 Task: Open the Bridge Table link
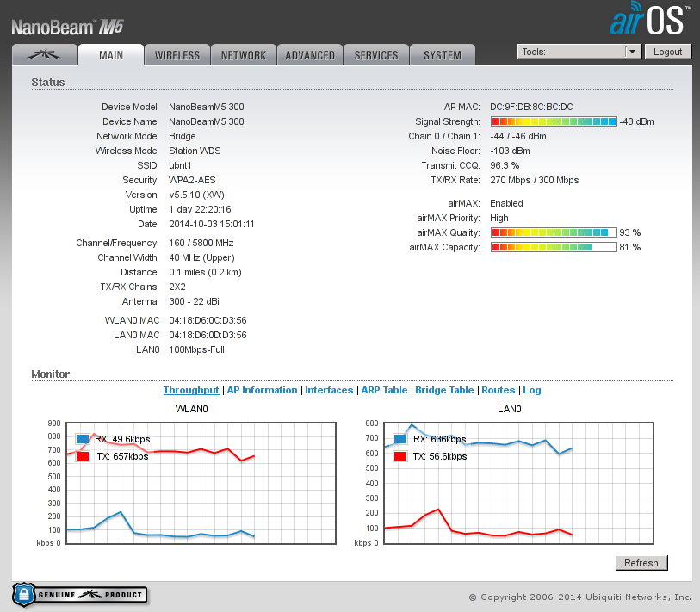444,390
